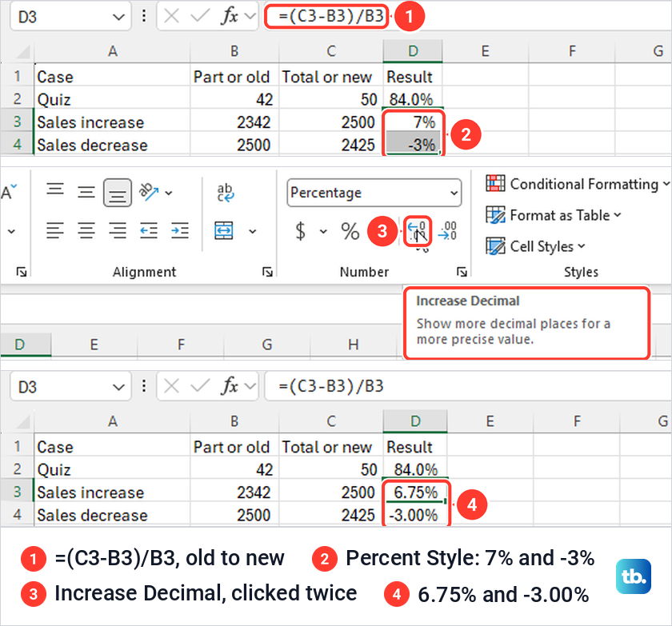
Task: Click the Select All corner in upper worksheet
Action: point(22,51)
